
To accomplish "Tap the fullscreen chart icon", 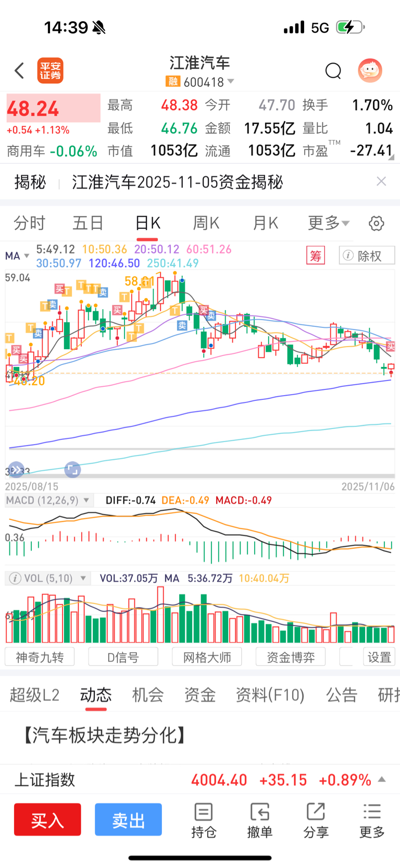I will pyautogui.click(x=72, y=470).
